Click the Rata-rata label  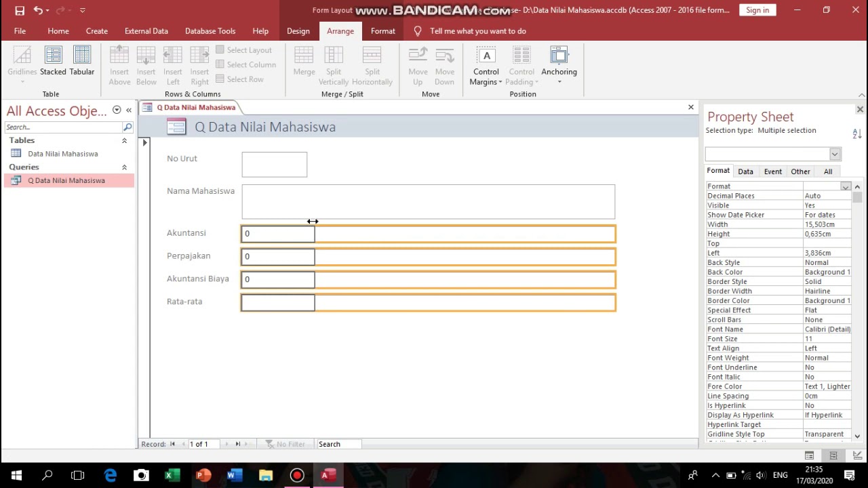point(184,302)
